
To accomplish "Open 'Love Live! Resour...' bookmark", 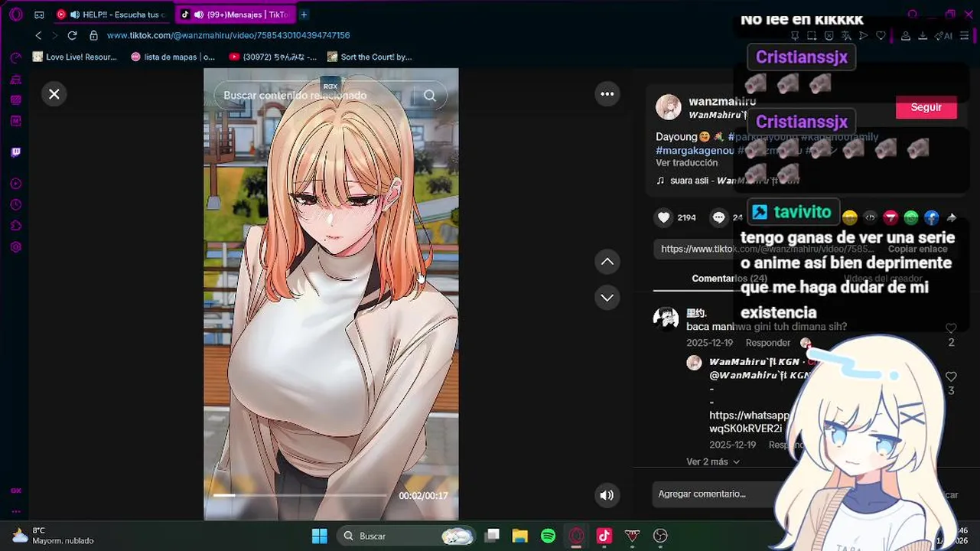I will pyautogui.click(x=75, y=57).
